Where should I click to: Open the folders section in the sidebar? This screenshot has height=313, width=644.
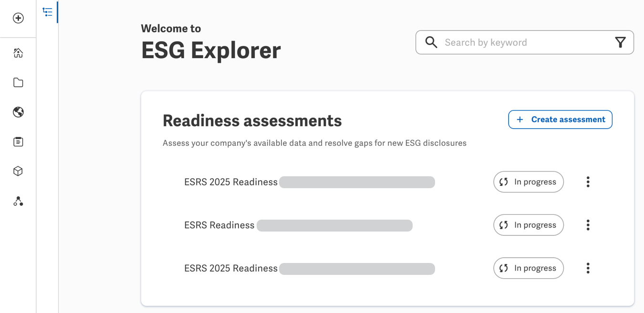click(x=18, y=82)
